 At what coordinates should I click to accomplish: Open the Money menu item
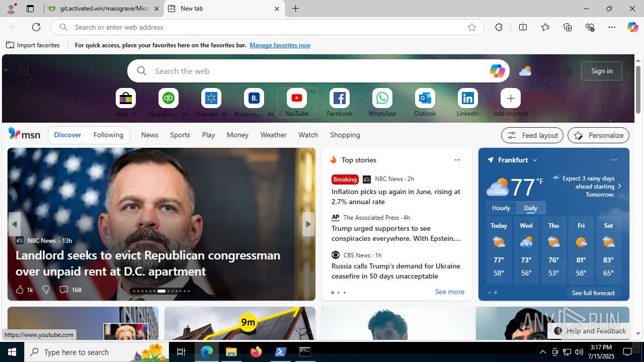[x=237, y=135]
